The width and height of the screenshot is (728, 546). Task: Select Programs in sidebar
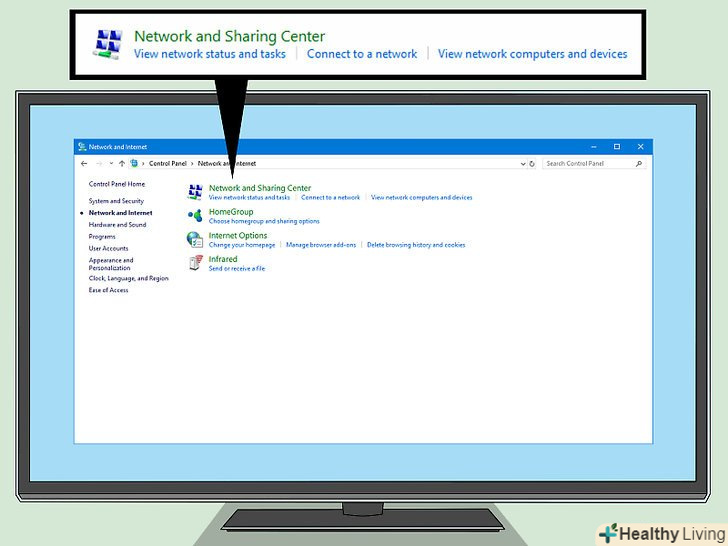102,237
